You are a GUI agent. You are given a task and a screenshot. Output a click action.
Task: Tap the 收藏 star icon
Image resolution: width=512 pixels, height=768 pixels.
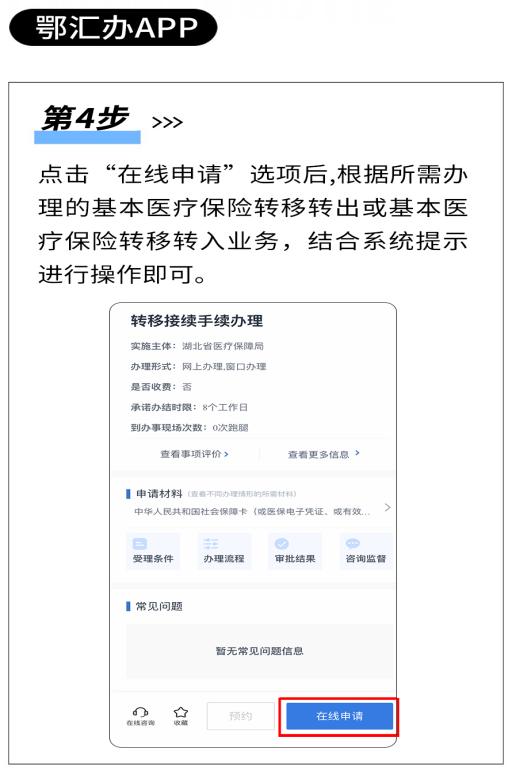[x=181, y=716]
